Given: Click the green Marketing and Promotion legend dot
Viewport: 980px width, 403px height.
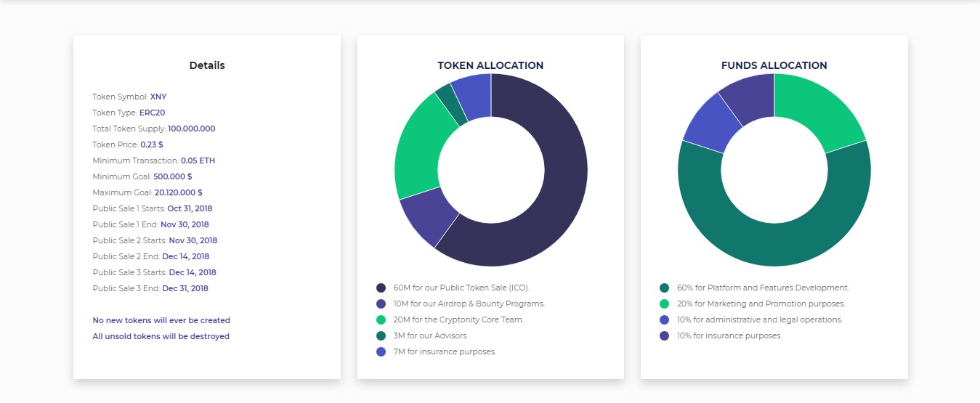Looking at the screenshot, I should coord(664,304).
